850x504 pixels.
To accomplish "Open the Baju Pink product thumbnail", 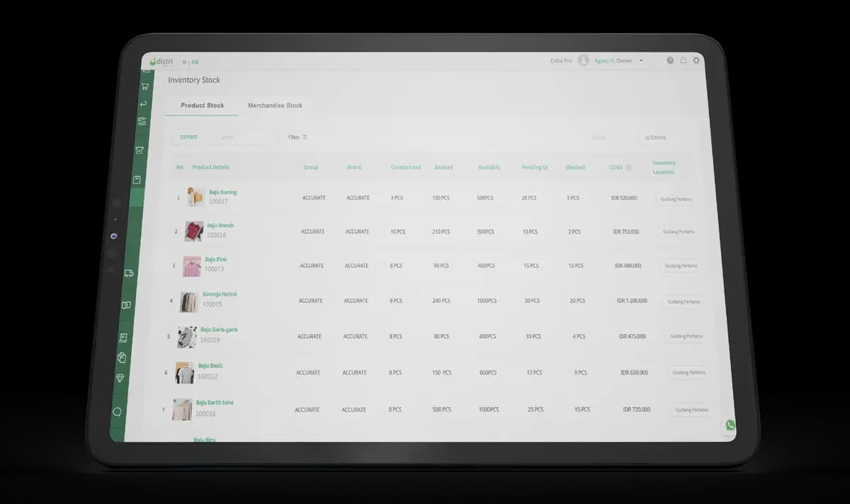I will (192, 266).
